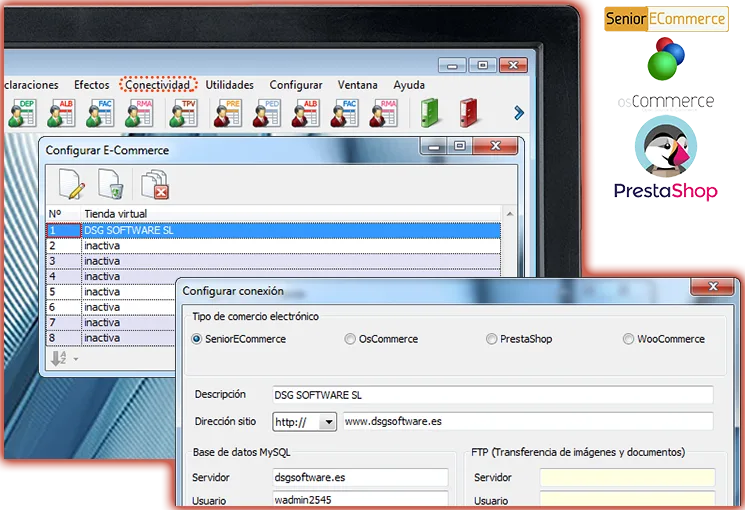Image resolution: width=745 pixels, height=510 pixels.
Task: Expand toolbar with the blue chevron arrow
Action: click(x=519, y=113)
